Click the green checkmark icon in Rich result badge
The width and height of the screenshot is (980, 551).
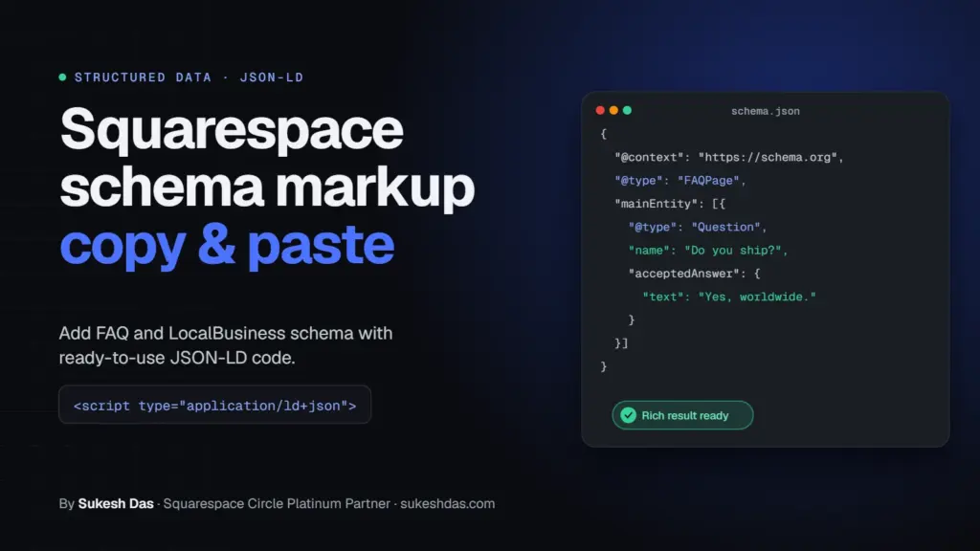tap(628, 415)
